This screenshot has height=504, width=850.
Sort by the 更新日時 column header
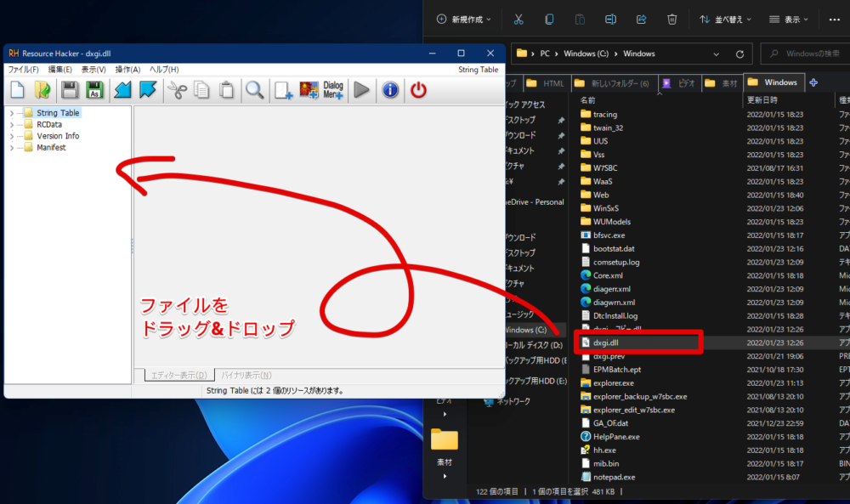tap(762, 100)
